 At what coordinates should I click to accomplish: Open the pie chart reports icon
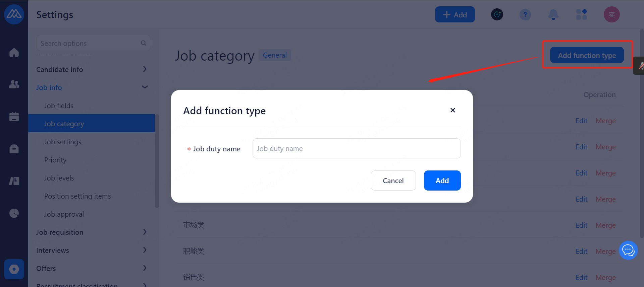[14, 213]
